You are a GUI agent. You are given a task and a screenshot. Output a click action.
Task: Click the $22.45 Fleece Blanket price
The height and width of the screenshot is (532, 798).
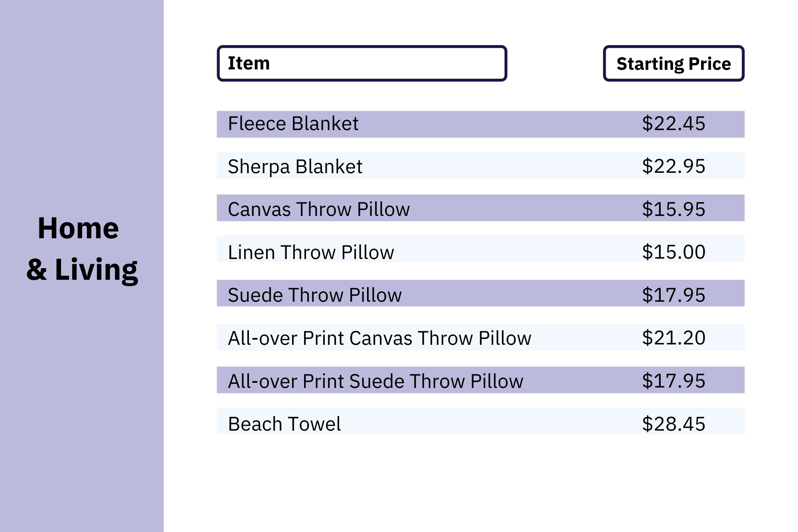pos(674,124)
